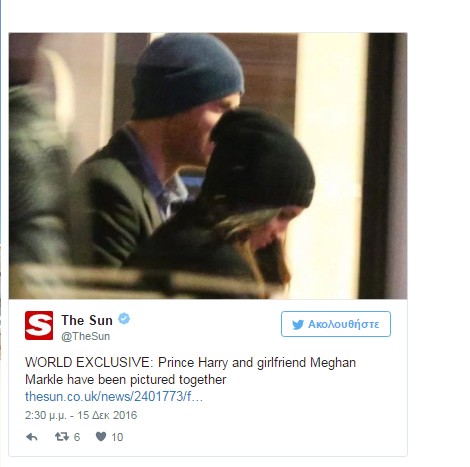Like the tweet with the heart icon

[x=101, y=436]
